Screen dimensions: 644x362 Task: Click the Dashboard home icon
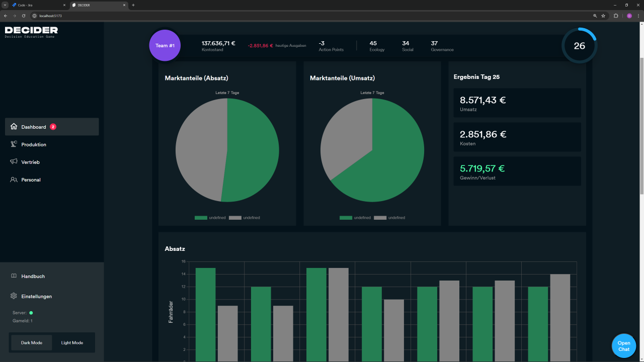(x=14, y=127)
